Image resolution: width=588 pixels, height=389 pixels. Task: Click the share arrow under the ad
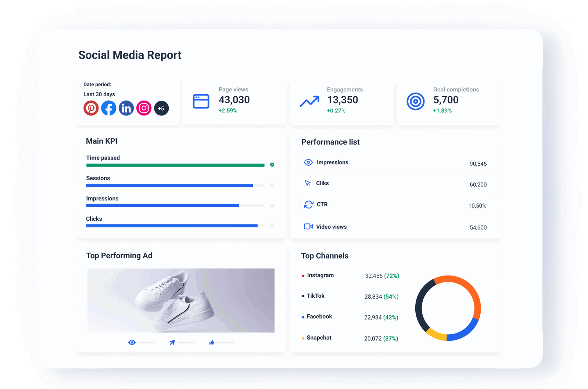(172, 342)
